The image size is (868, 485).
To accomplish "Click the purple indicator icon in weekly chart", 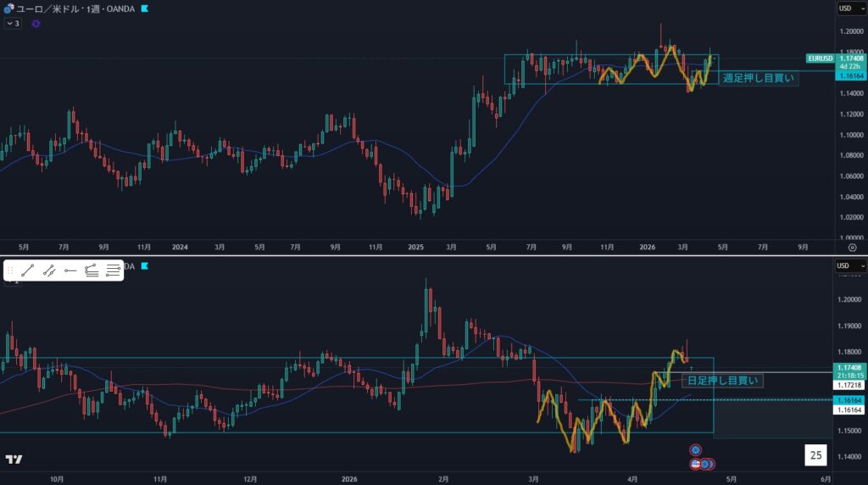I will (36, 24).
